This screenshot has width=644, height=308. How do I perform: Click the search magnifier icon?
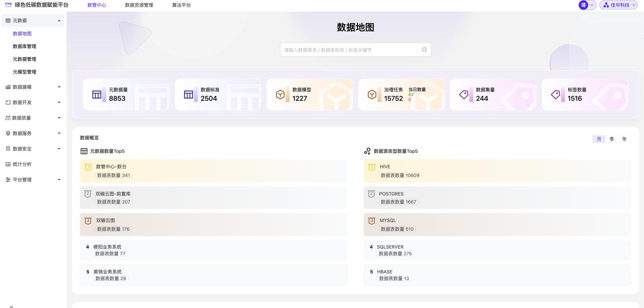tap(424, 50)
